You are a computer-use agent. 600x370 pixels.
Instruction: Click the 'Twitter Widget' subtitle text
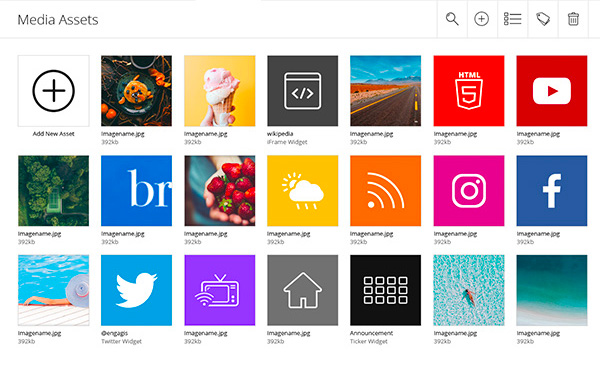click(121, 341)
